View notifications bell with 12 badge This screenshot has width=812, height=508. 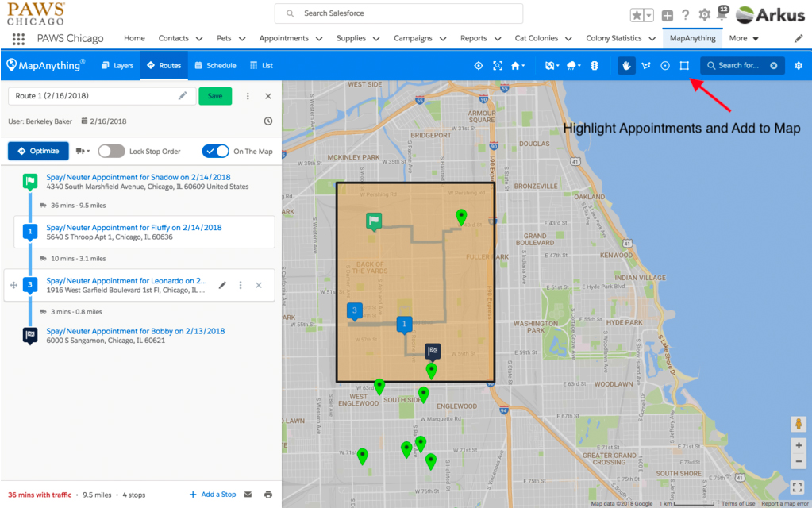coord(722,14)
